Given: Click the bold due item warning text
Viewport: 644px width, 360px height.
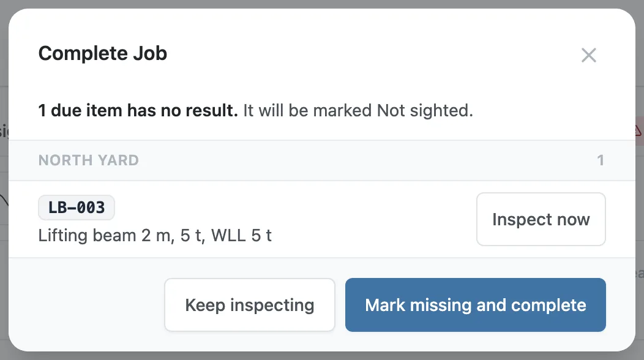Looking at the screenshot, I should (138, 111).
